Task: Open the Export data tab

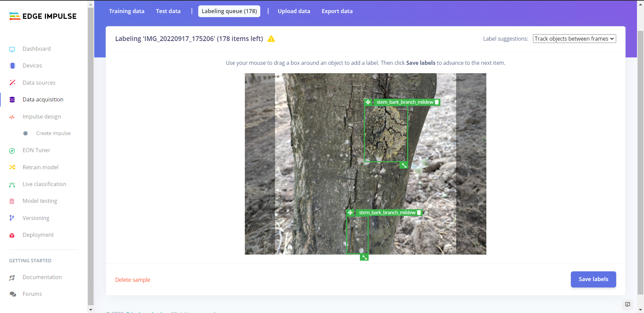Action: coord(337,11)
